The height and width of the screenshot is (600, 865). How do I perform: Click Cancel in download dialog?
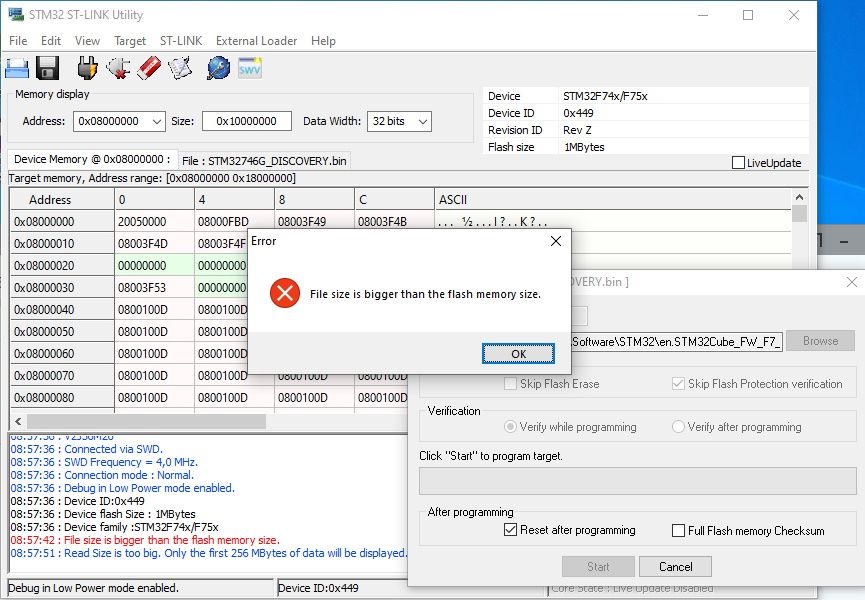(675, 566)
